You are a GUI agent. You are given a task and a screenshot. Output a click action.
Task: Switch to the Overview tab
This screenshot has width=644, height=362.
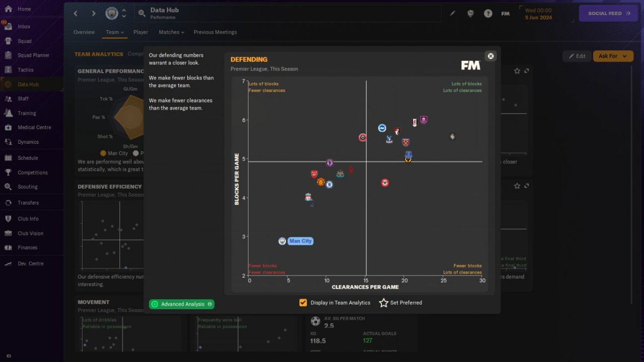(x=84, y=32)
